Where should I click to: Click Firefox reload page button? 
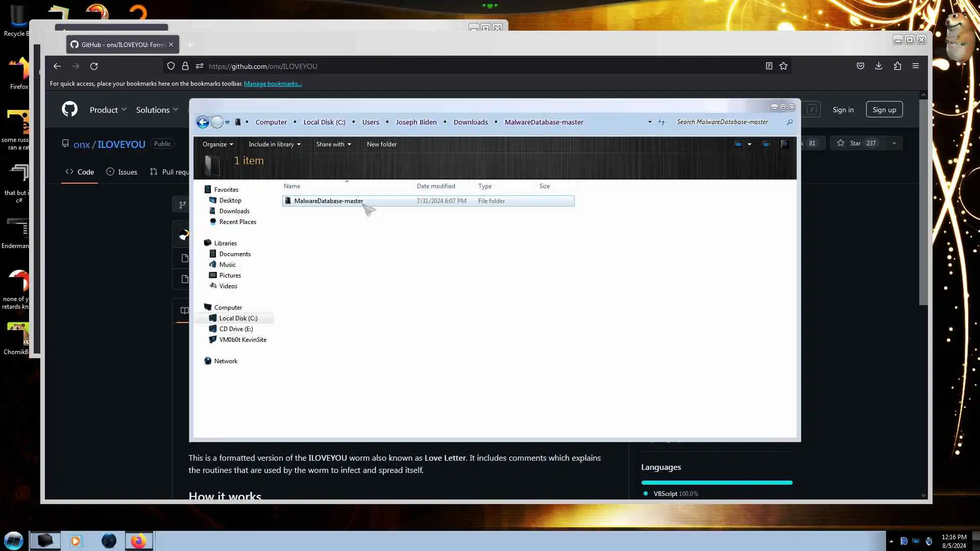[94, 66]
